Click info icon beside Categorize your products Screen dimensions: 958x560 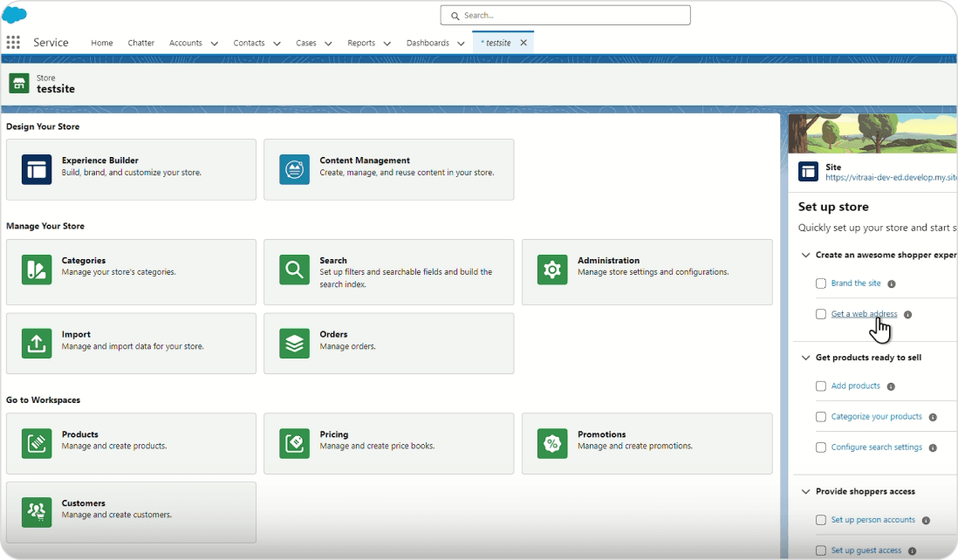click(x=933, y=417)
